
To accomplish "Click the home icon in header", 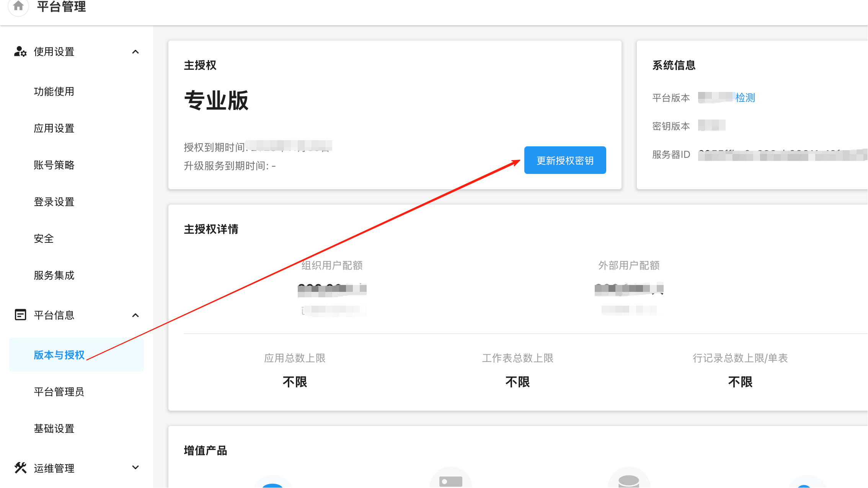I will tap(18, 6).
